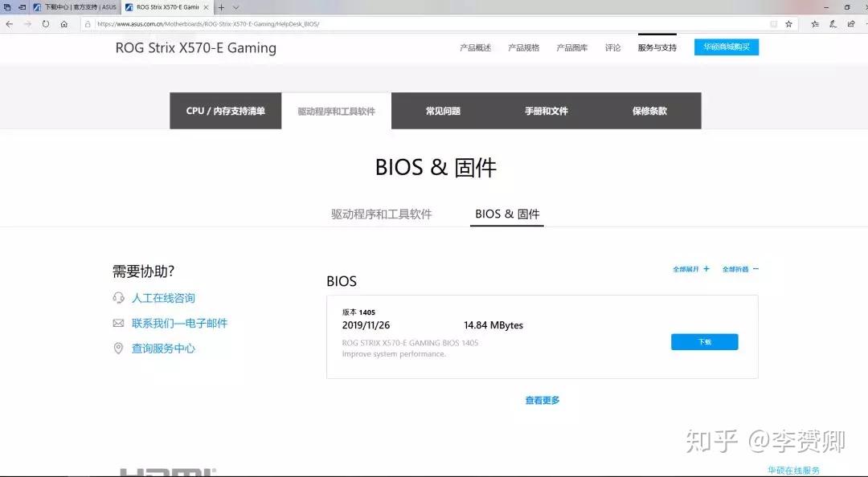Open the CPU / 内存支持清单 tab
868x477 pixels.
(225, 111)
